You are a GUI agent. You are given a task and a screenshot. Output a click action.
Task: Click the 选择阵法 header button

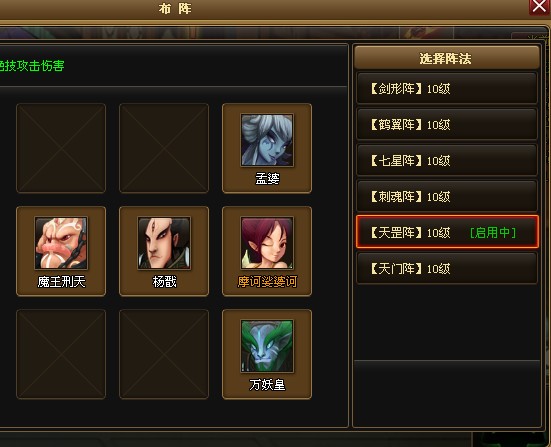(x=447, y=58)
